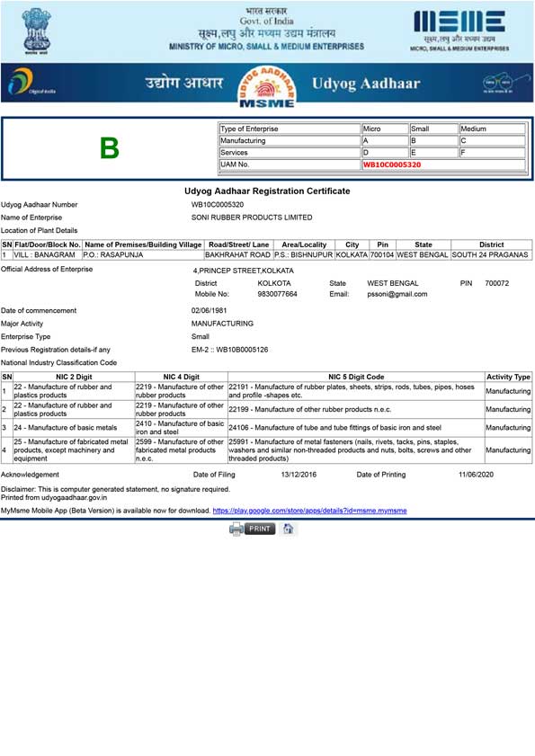Click the email pssoni@gmail.com

397,294
